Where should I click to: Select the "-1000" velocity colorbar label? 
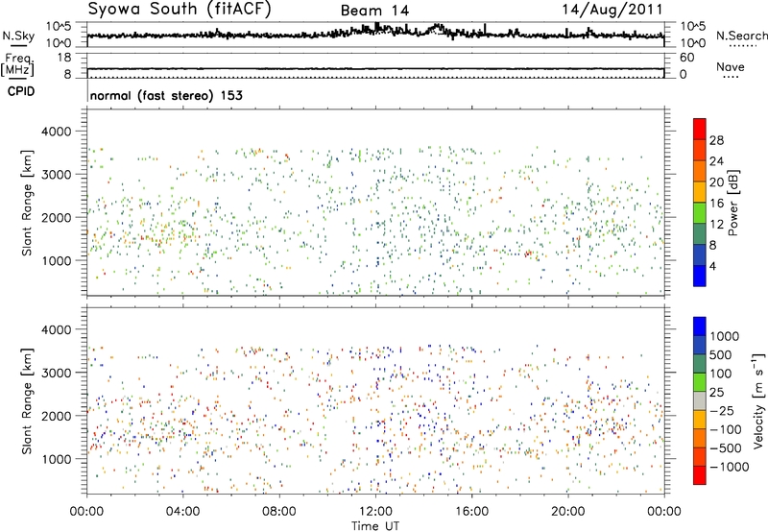point(730,467)
